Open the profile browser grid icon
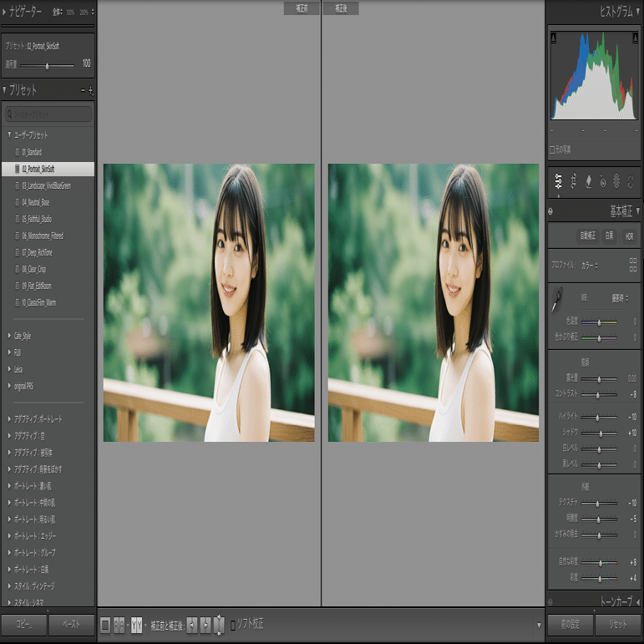This screenshot has width=644, height=644. pos(633,265)
